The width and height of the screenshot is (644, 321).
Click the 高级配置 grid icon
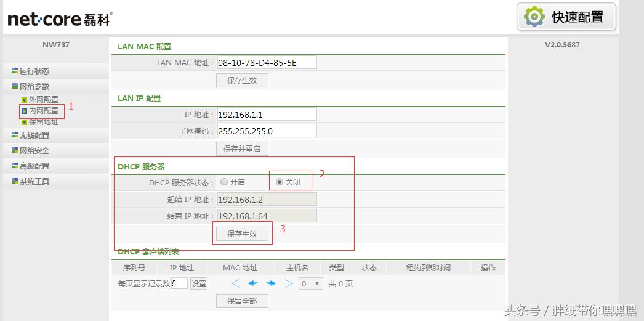(x=15, y=166)
